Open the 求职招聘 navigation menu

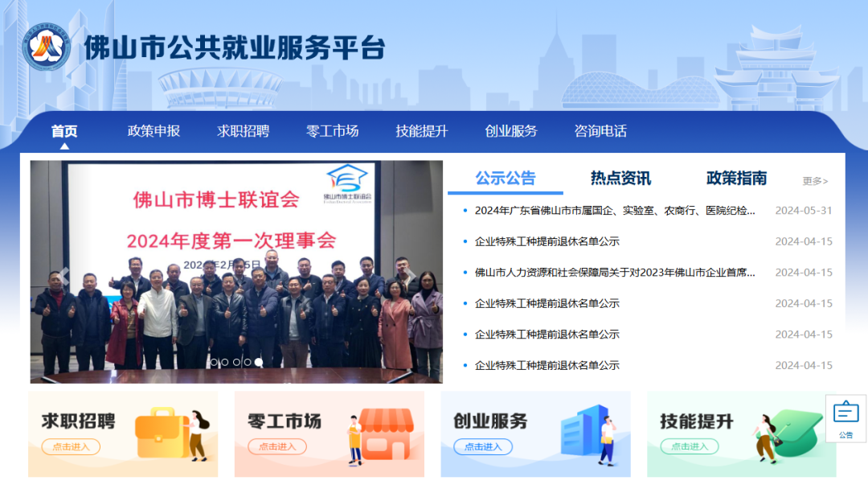coord(243,131)
